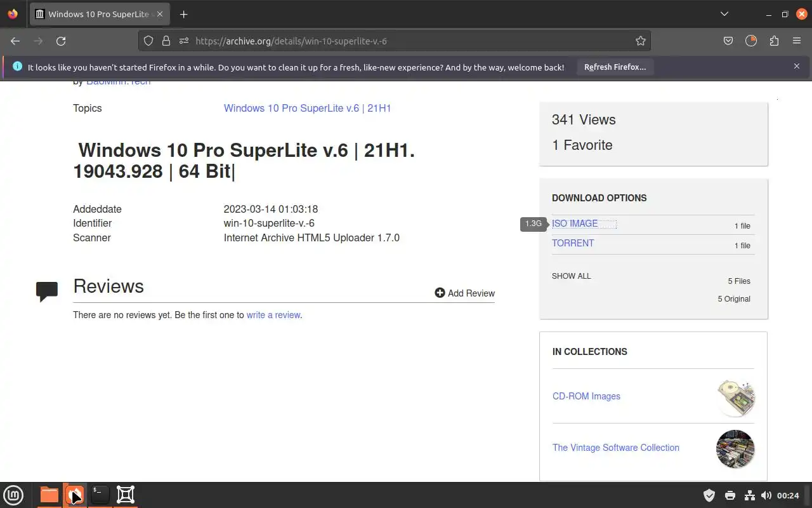Image resolution: width=812 pixels, height=508 pixels.
Task: Click the clock showing 00:24
Action: [x=788, y=495]
